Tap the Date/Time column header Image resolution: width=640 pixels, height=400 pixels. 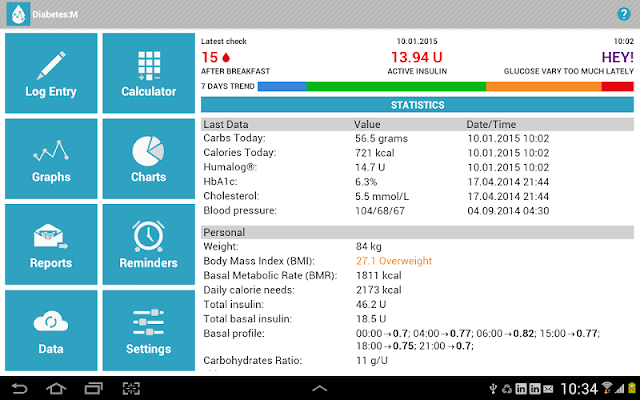tap(491, 124)
